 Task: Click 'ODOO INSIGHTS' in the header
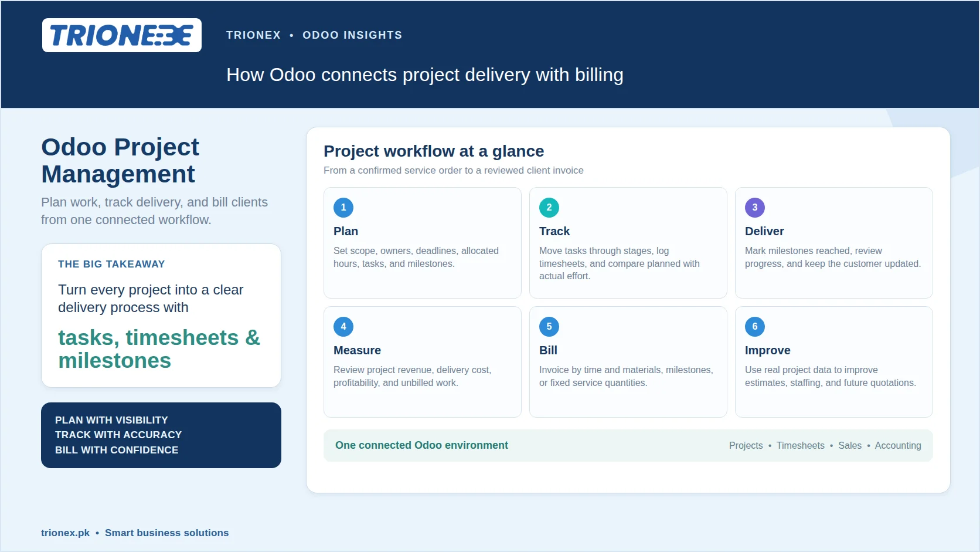(352, 35)
